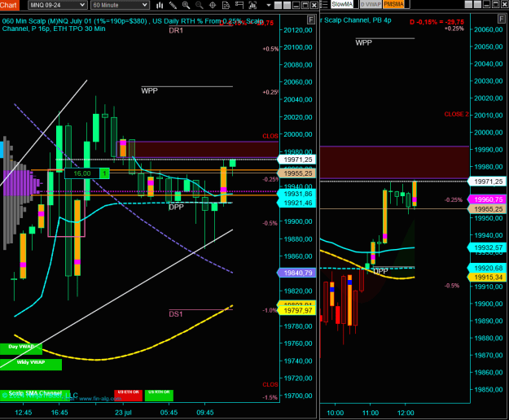Screen dimensions: 509x420
Task: Click the cyan 19931,86 price marker
Action: [296, 194]
